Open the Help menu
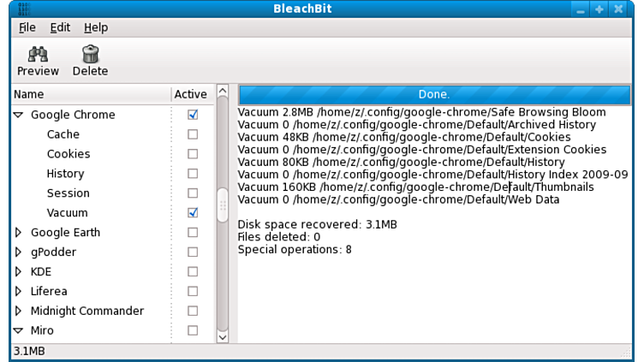Image resolution: width=644 pixels, height=362 pixels. [x=96, y=27]
